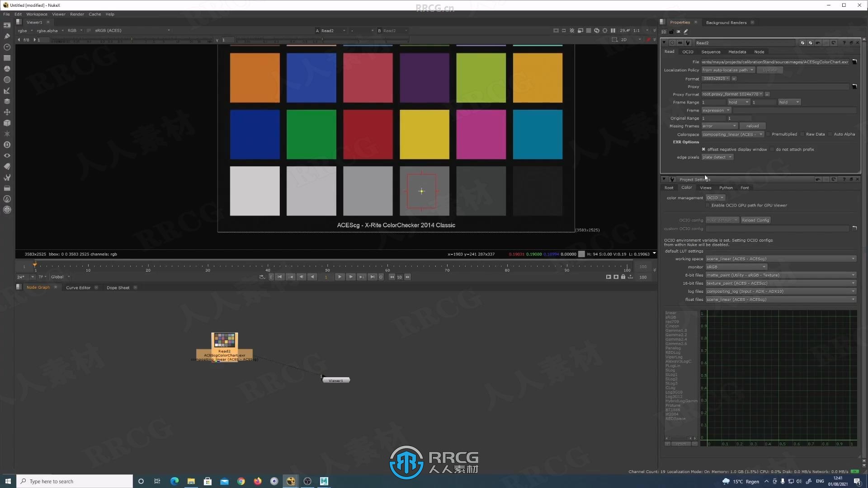Browse for the Read2 File path
The height and width of the screenshot is (488, 868).
[x=854, y=62]
